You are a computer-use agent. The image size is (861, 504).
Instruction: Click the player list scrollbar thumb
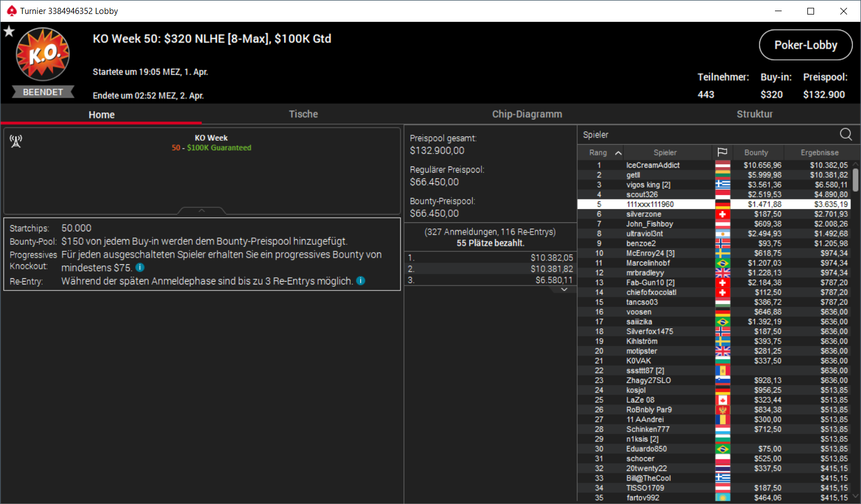pos(855,180)
